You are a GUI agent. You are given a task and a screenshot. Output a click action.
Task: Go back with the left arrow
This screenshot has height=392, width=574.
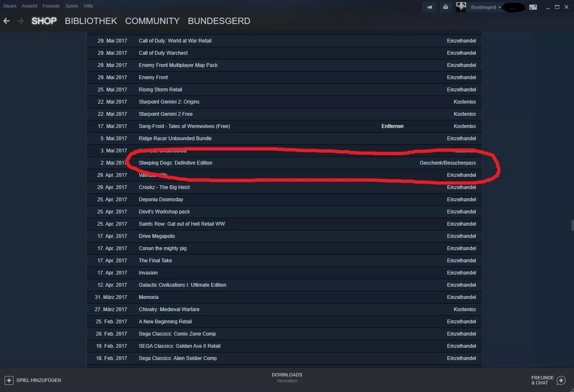click(x=6, y=21)
